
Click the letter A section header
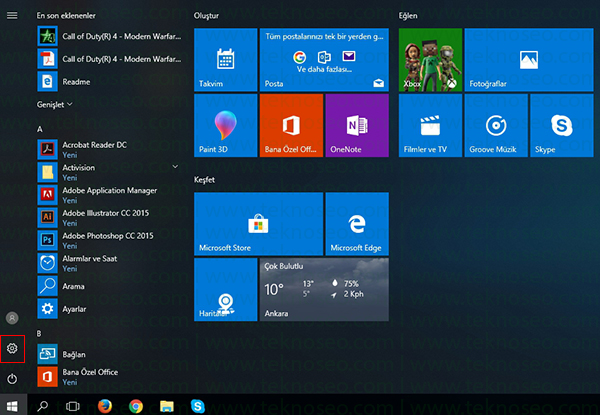click(39, 129)
